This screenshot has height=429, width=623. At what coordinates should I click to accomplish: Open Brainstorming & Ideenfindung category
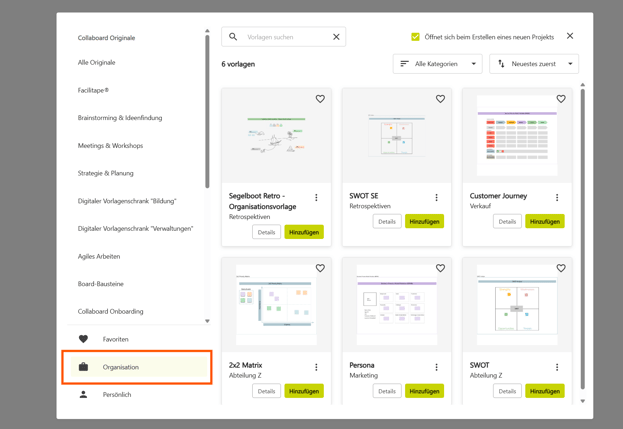tap(120, 118)
